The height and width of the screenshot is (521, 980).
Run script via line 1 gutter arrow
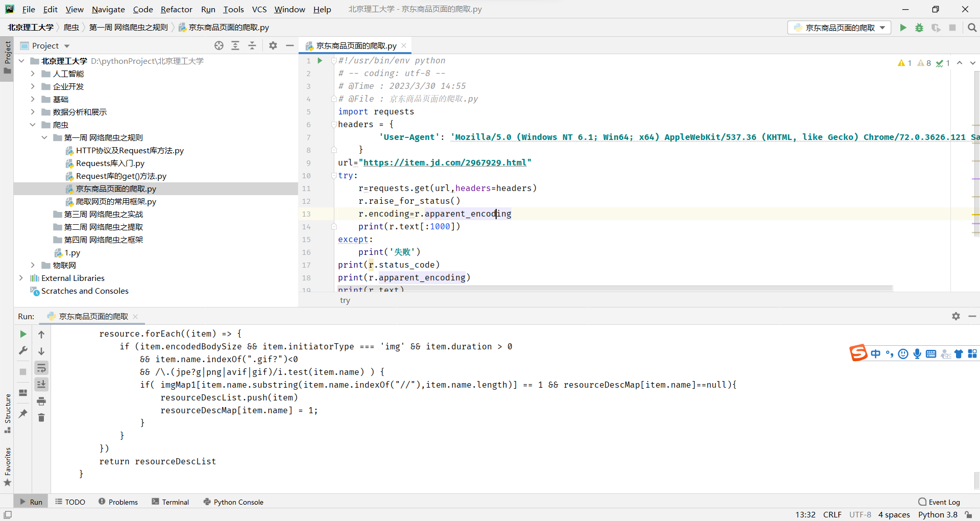(320, 60)
